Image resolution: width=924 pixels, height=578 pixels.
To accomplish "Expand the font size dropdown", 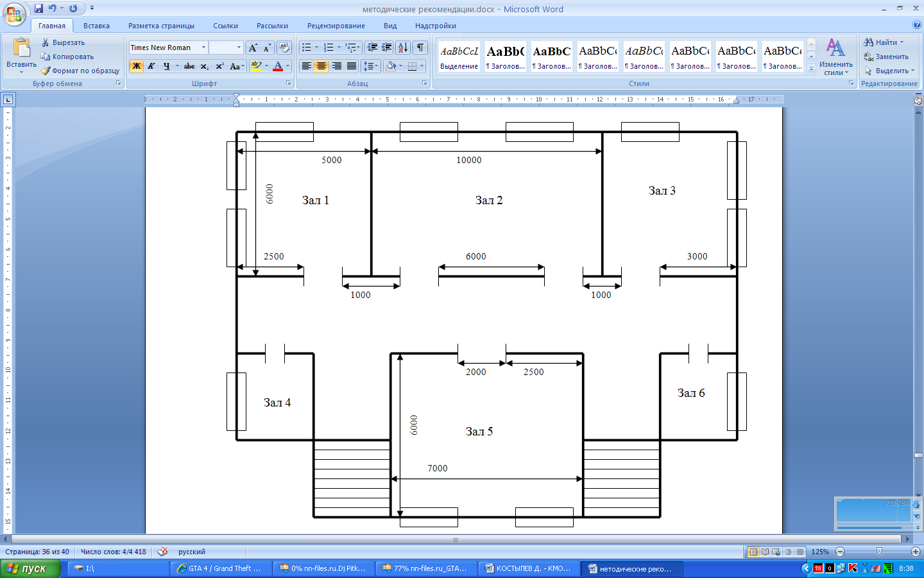I will click(239, 48).
